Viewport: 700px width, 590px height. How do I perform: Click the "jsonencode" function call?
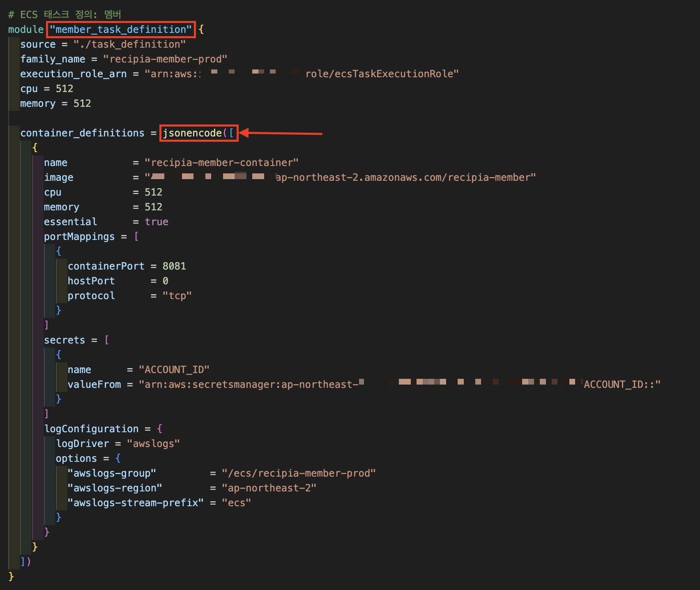192,133
